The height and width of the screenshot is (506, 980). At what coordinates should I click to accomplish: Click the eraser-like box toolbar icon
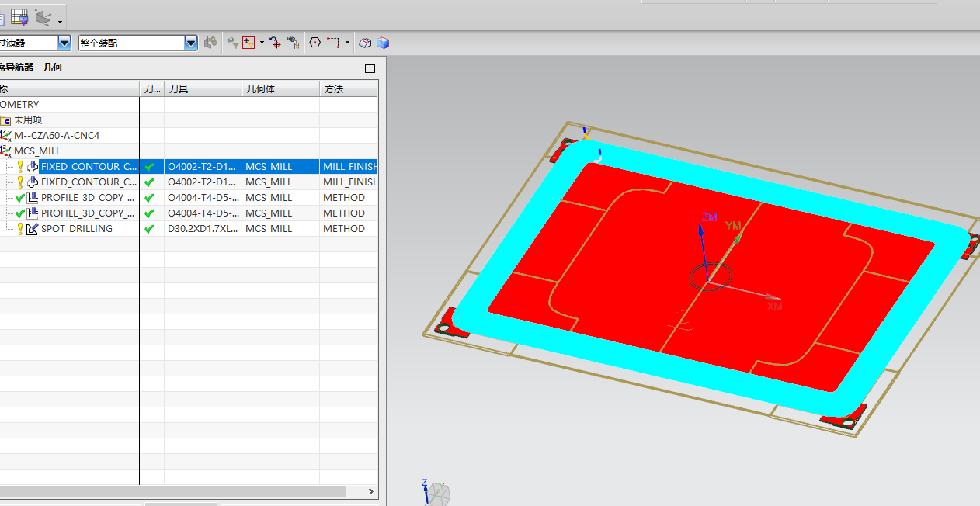365,43
